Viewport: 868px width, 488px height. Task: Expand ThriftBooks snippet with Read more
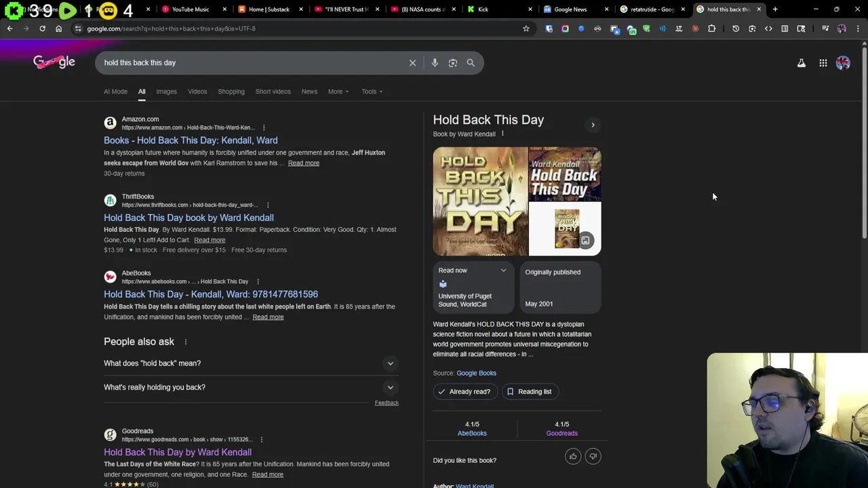(x=210, y=240)
